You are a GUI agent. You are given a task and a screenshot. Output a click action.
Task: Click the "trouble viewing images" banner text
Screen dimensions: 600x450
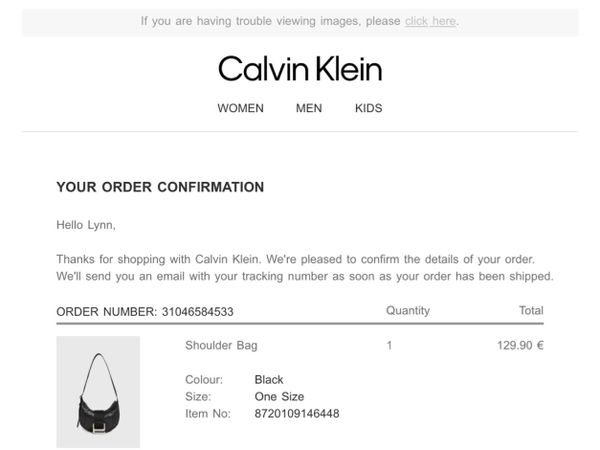click(270, 21)
